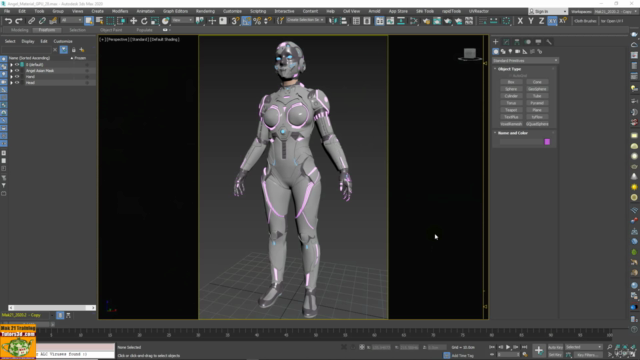Select the Helpers category icon
The width and height of the screenshot is (640, 360).
[x=525, y=51]
